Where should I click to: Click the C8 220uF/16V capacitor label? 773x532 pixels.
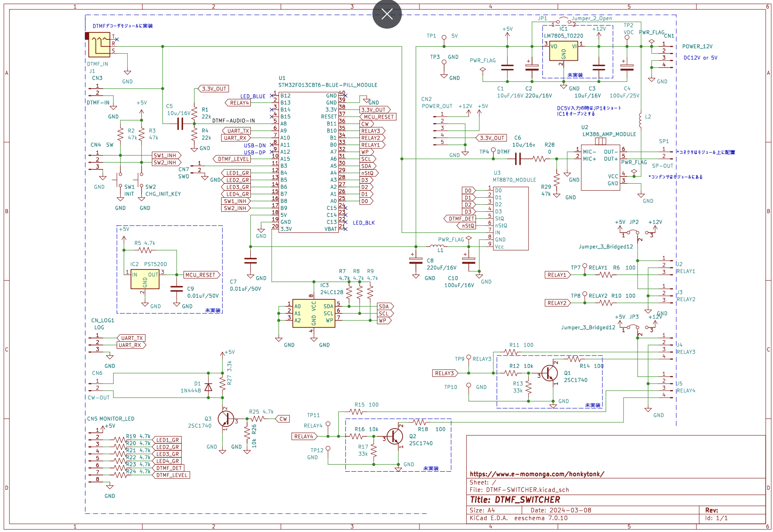coord(441,264)
